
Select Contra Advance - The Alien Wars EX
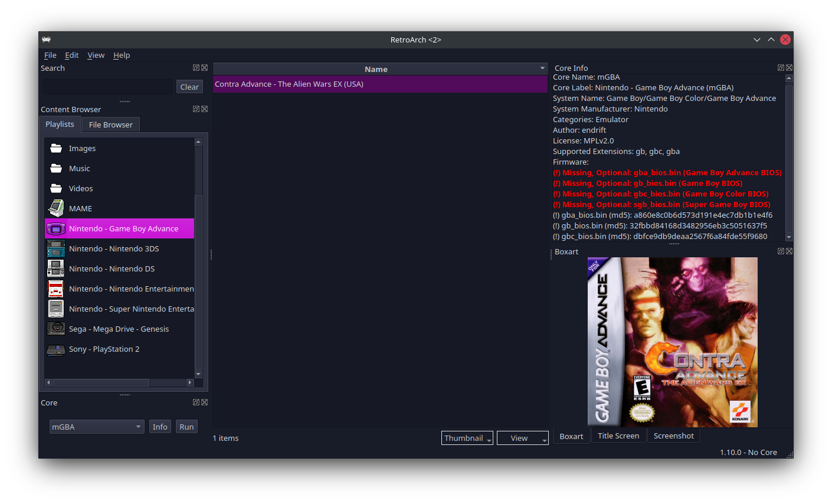[x=381, y=84]
